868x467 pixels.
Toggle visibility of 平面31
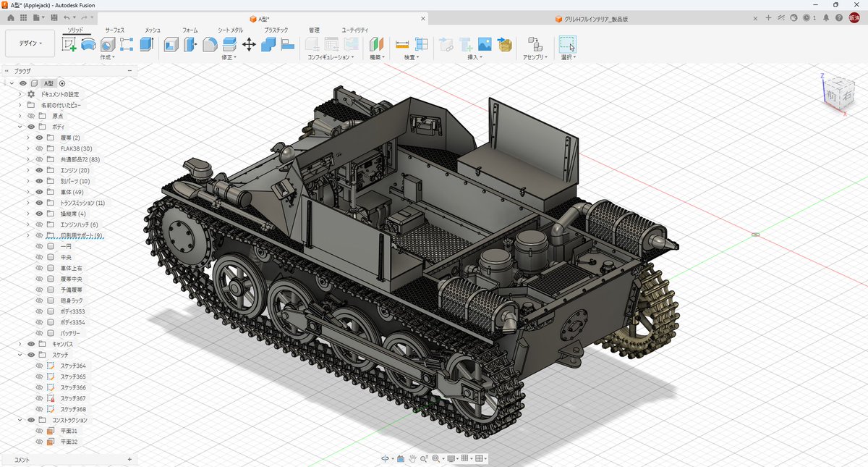[x=40, y=431]
